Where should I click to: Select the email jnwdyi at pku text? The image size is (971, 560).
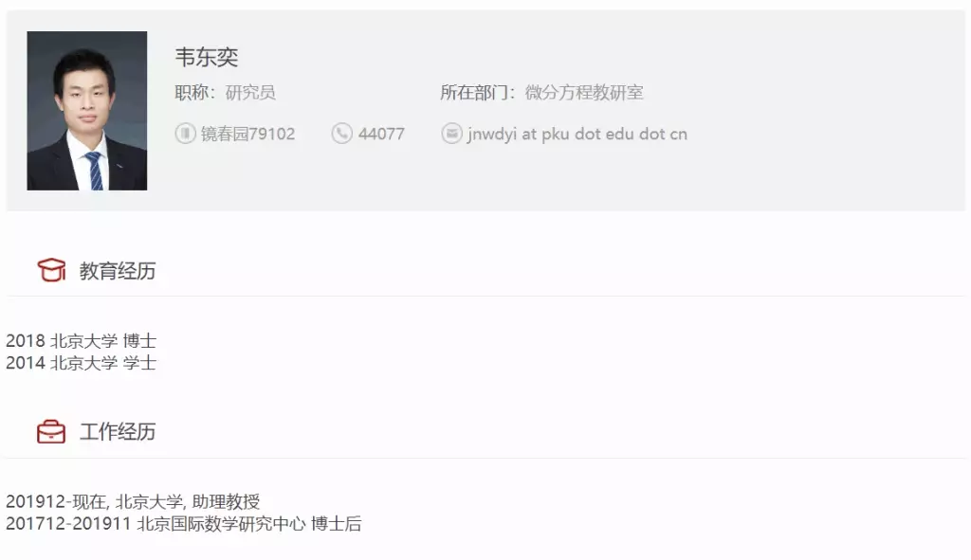point(577,134)
